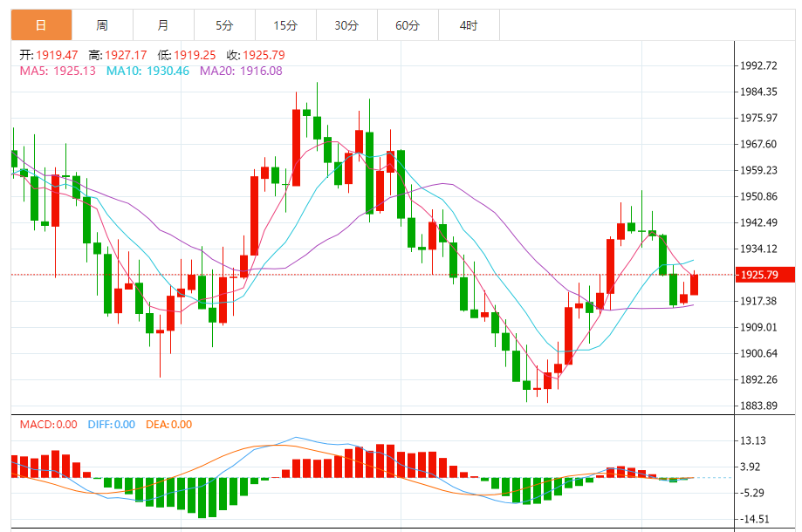The image size is (802, 532).
Task: Open the 15分 timeframe tab
Action: point(285,25)
